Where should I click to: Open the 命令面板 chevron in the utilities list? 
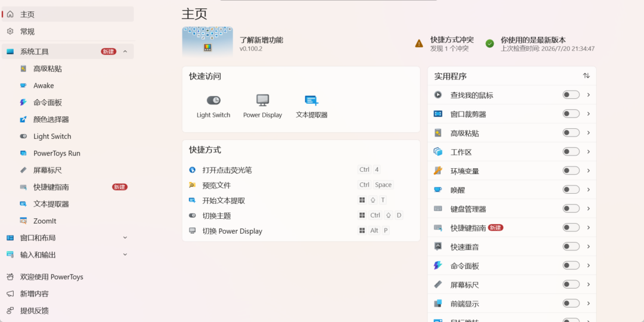pos(588,265)
